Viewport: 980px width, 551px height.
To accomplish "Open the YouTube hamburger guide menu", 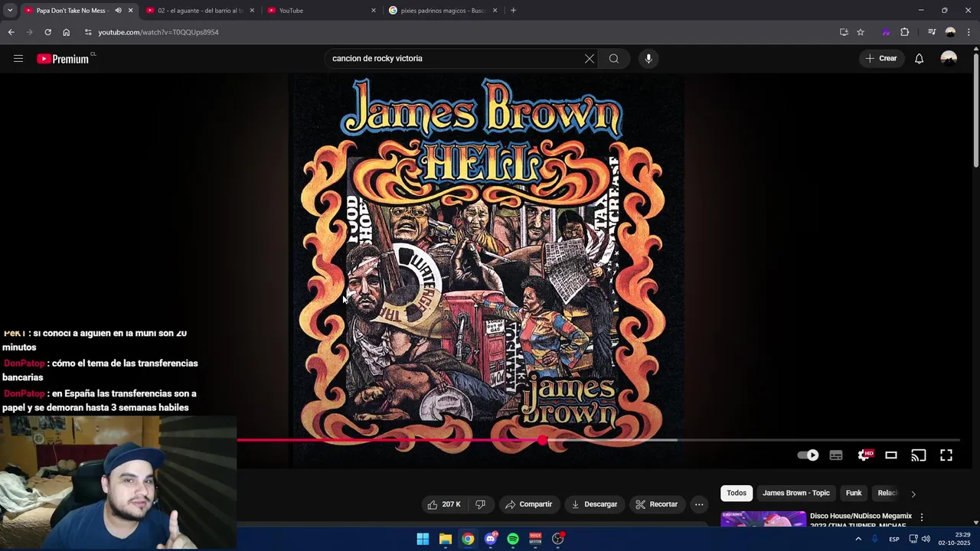I will coord(18,58).
